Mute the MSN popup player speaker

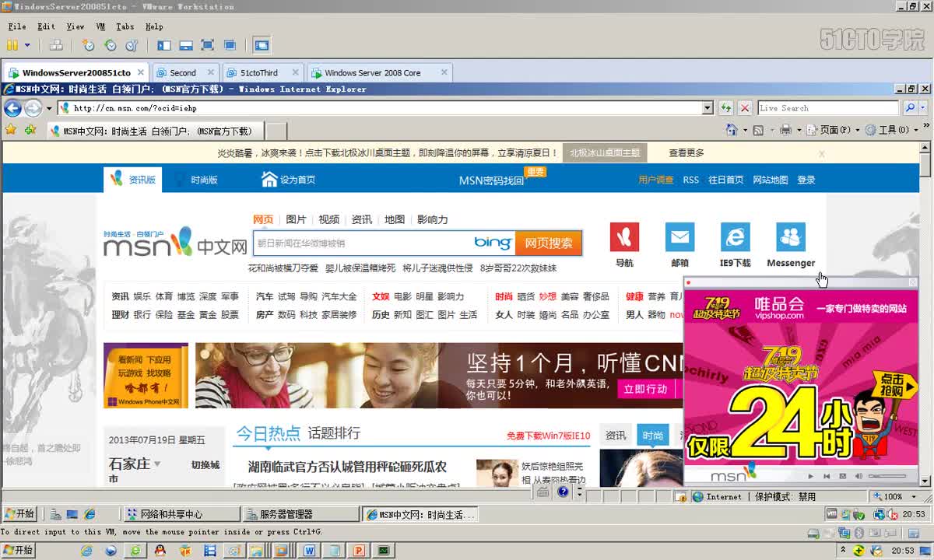click(x=859, y=476)
